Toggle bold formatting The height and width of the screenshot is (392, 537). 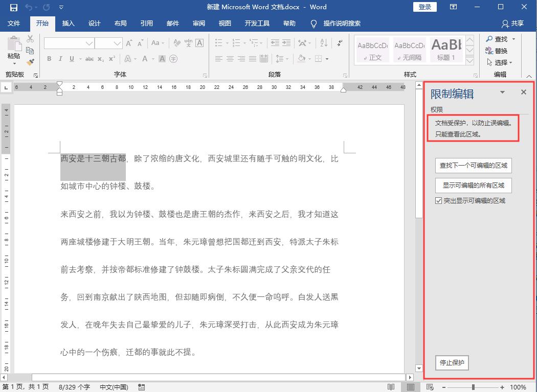pos(49,58)
